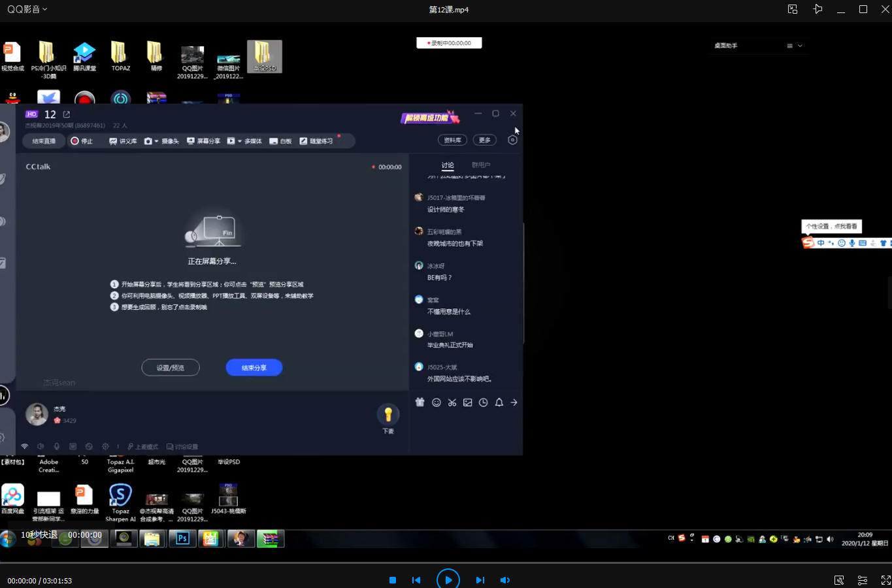
Task: Switch to the 群用户 tab
Action: (x=480, y=165)
